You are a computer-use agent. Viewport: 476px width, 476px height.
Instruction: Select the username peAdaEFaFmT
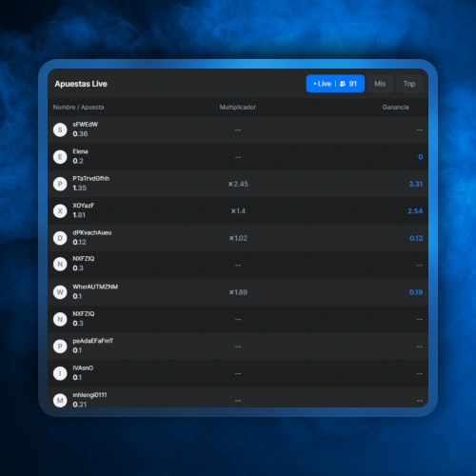[93, 341]
